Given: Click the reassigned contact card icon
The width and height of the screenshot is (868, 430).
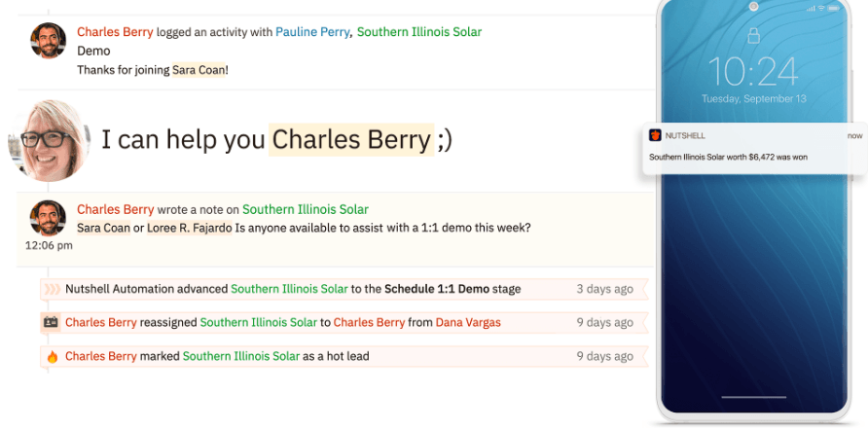Looking at the screenshot, I should [52, 323].
